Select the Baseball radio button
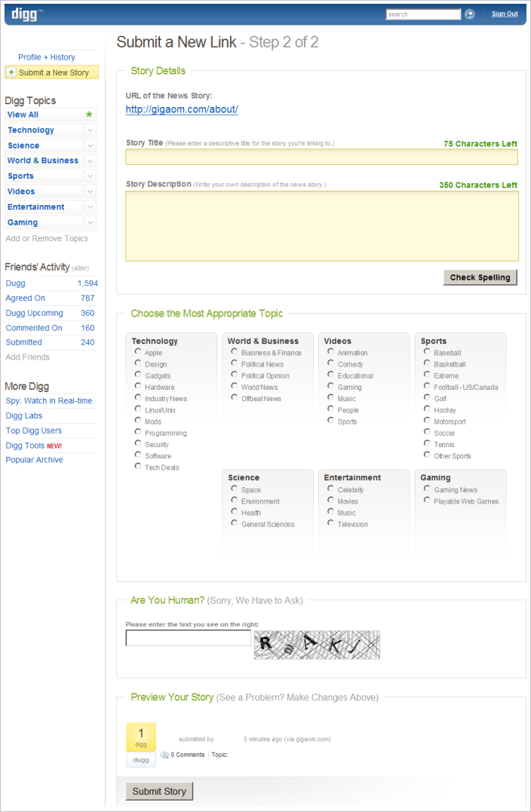 coord(427,351)
